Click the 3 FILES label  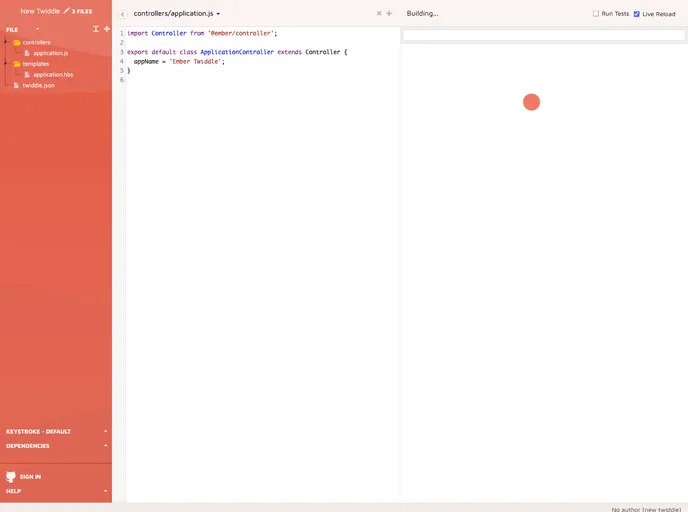click(x=82, y=11)
